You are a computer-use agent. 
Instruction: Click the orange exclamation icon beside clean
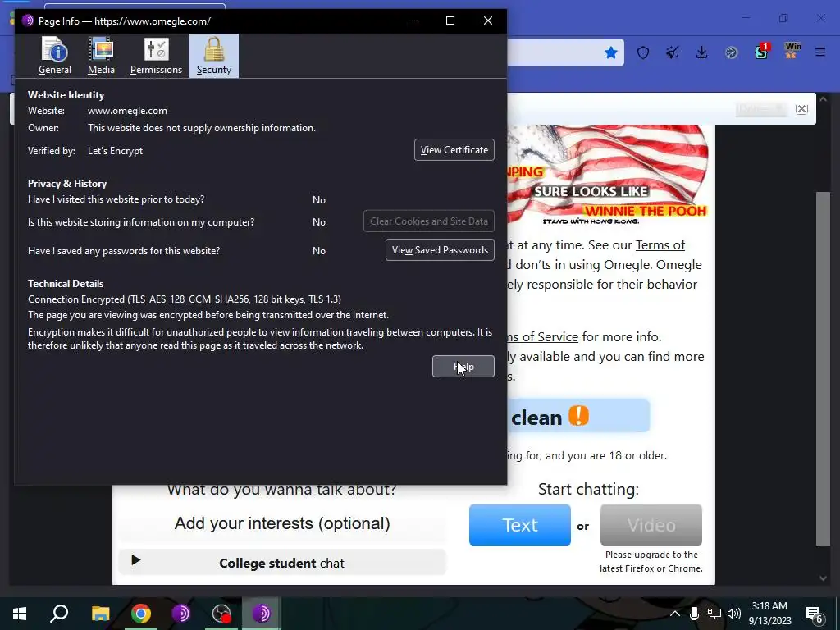(578, 416)
